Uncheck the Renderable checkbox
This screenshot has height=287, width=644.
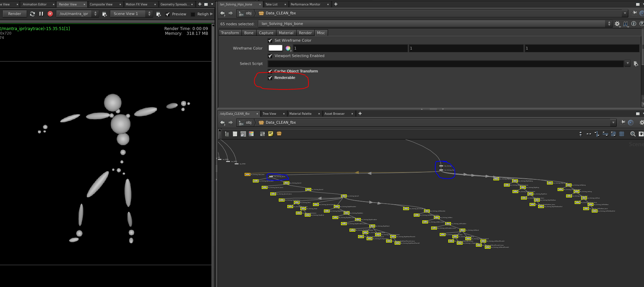[x=270, y=78]
